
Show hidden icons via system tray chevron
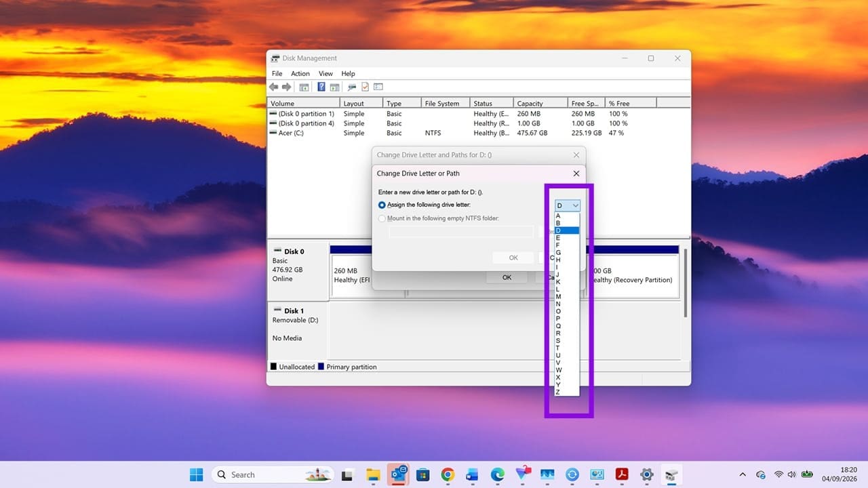click(743, 474)
